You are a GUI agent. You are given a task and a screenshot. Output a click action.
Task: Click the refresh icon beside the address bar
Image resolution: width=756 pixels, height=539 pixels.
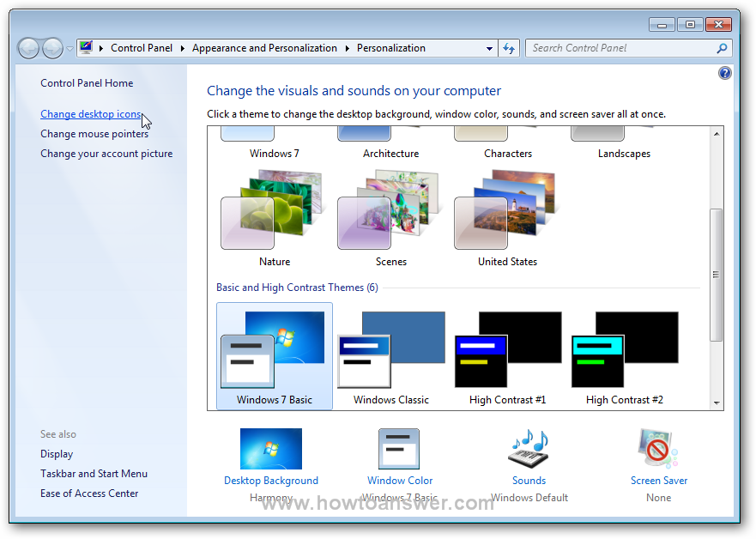click(x=509, y=48)
